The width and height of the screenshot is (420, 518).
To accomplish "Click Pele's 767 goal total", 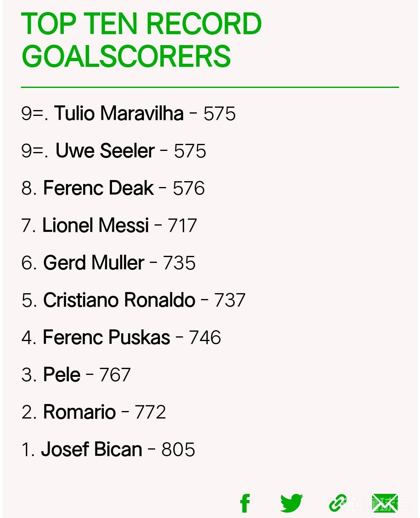I will point(115,375).
